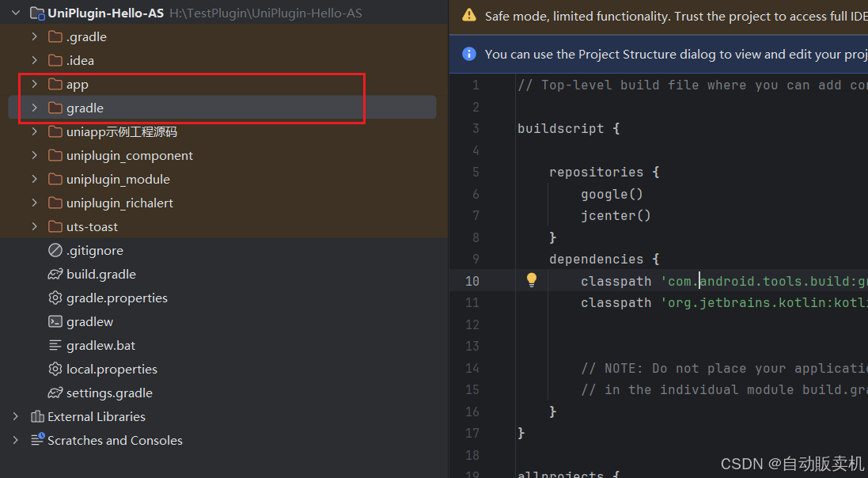868x478 pixels.
Task: Open the gradlew.bat file
Action: [x=100, y=345]
